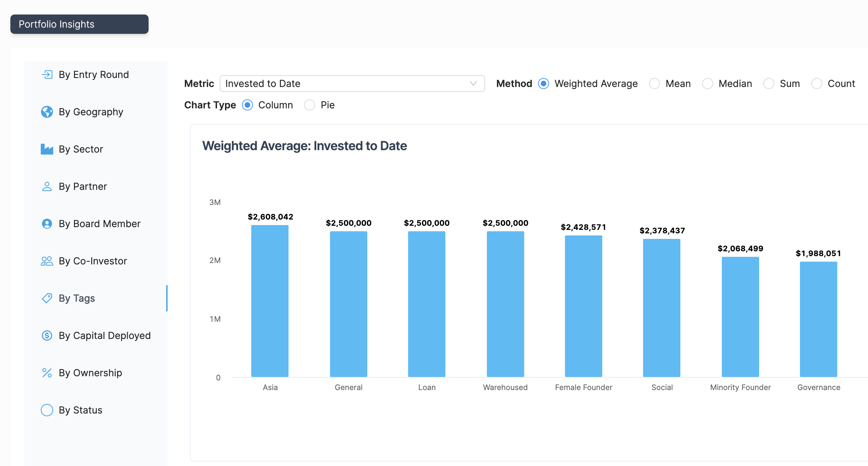Click the dollar icon for By Capital Deployed

(x=47, y=336)
